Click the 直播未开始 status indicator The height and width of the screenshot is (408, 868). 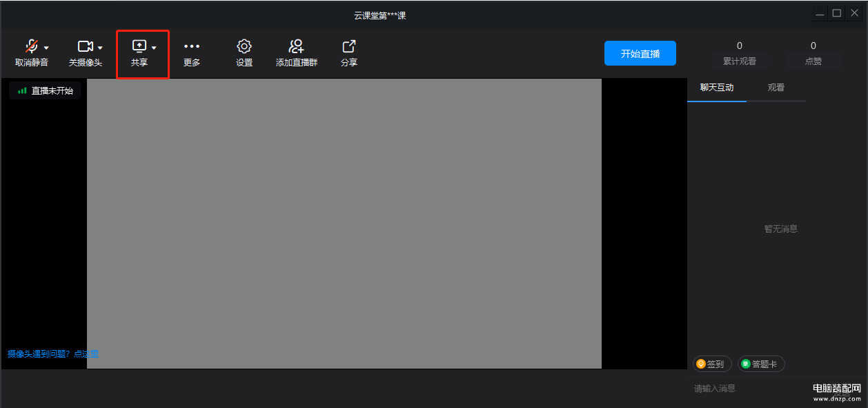coord(45,90)
